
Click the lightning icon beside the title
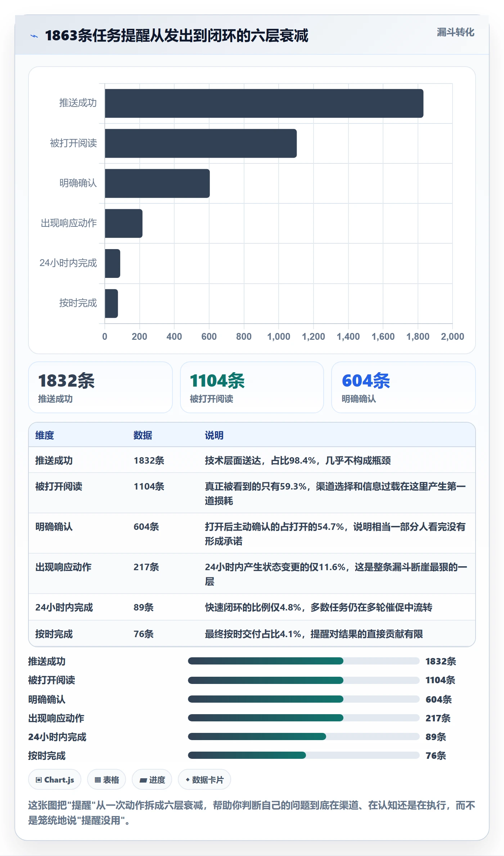click(34, 36)
